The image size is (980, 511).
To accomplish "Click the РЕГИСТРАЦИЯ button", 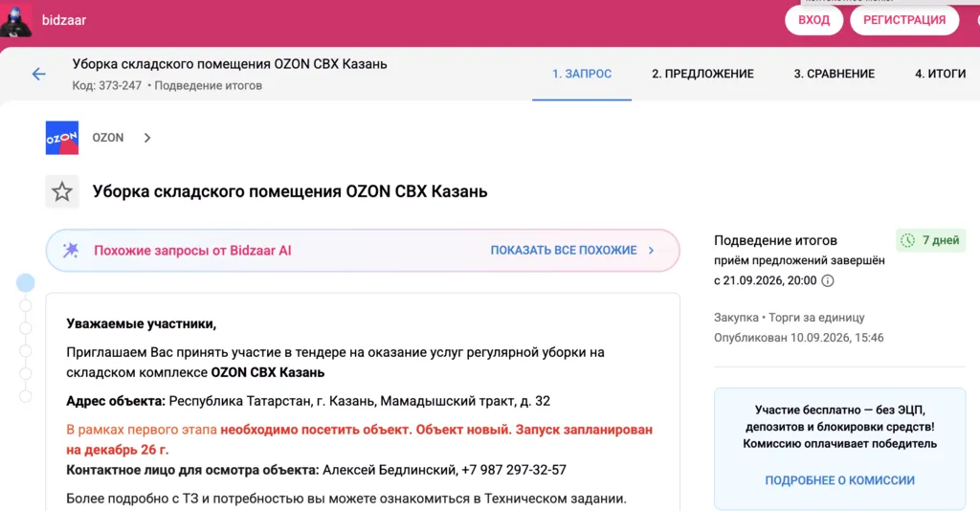I will coord(903,20).
